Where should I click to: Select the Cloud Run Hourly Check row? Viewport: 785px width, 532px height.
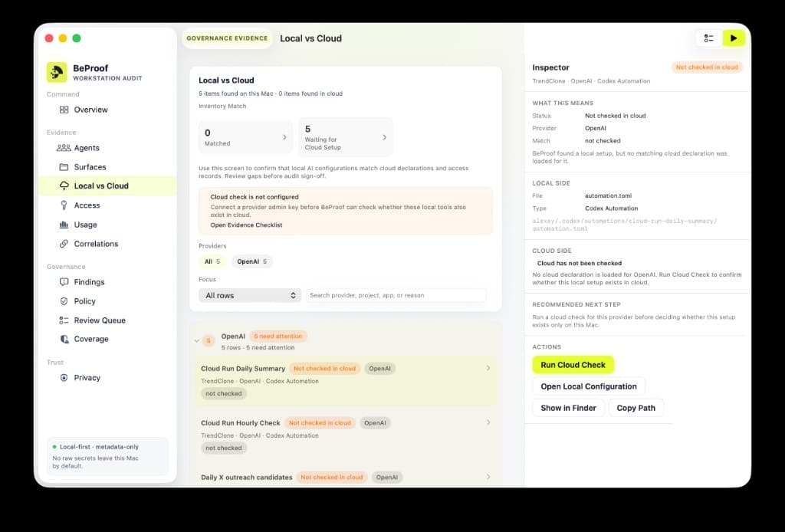[x=346, y=435]
